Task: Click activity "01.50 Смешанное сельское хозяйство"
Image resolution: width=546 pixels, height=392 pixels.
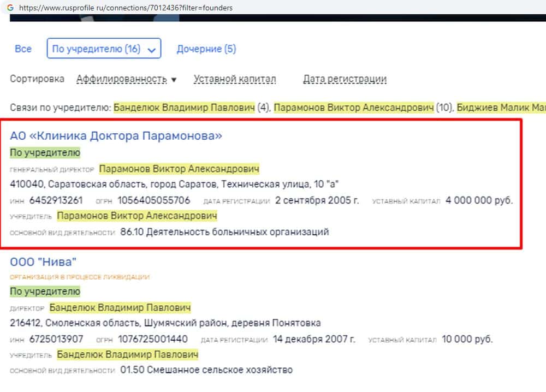Action: point(206,370)
